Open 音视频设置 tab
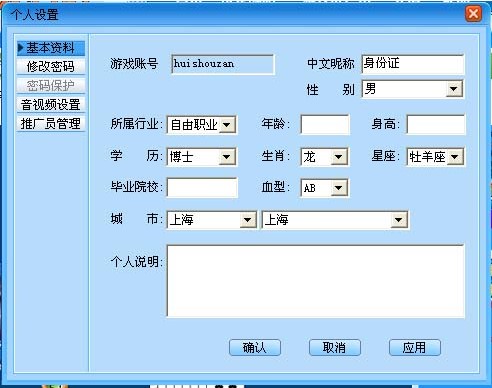Image resolution: width=492 pixels, height=388 pixels. [51, 105]
